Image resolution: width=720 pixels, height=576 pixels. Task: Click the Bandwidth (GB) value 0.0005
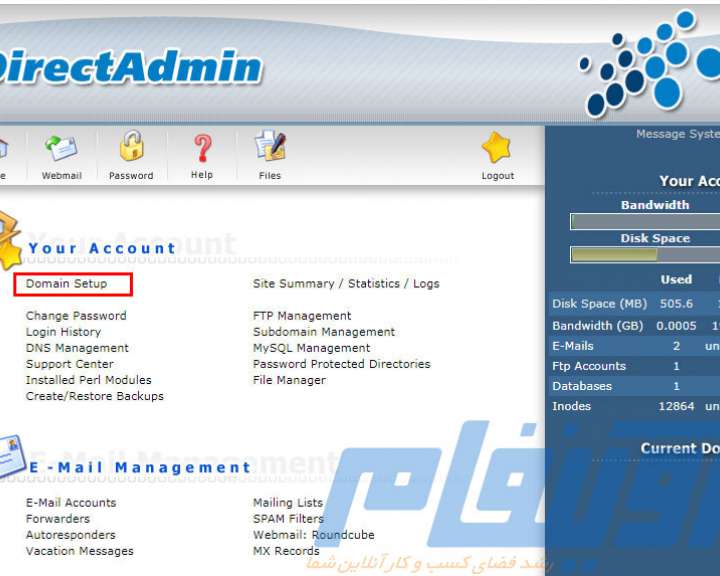click(x=676, y=326)
